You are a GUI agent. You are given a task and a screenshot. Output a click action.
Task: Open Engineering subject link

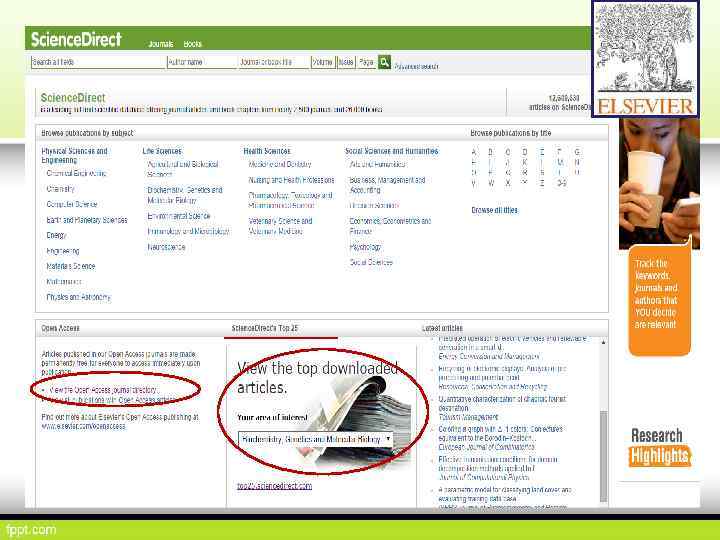63,251
